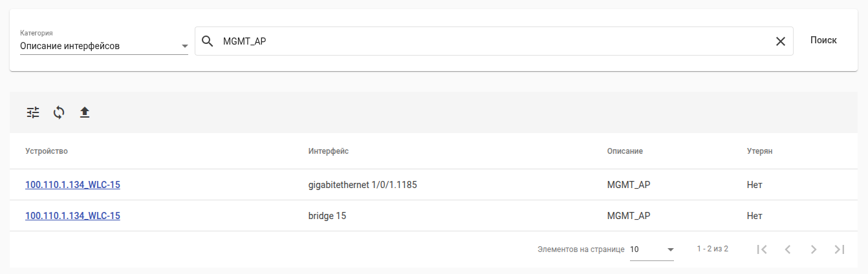Click the refresh table icon
This screenshot has height=274, width=868.
click(59, 112)
